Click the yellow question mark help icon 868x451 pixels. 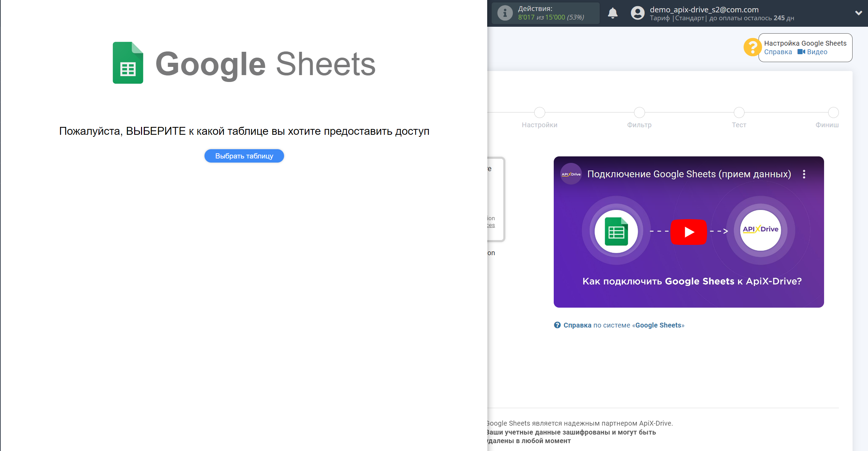[x=752, y=47]
